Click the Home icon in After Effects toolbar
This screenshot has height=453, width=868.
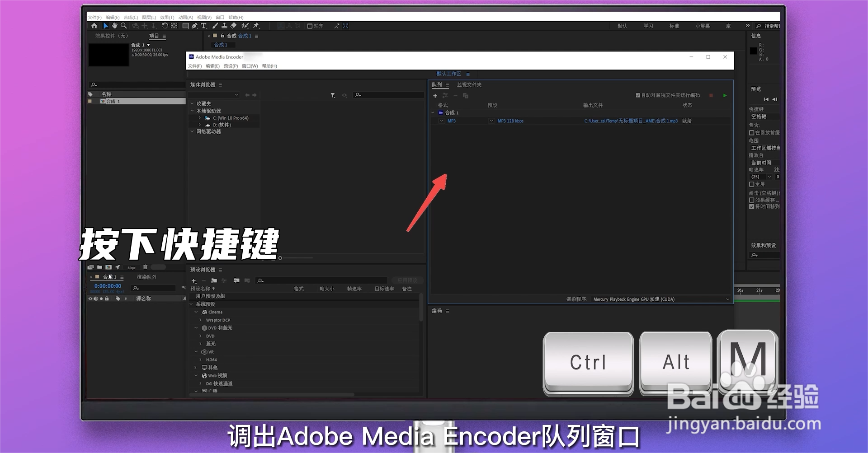(x=94, y=26)
